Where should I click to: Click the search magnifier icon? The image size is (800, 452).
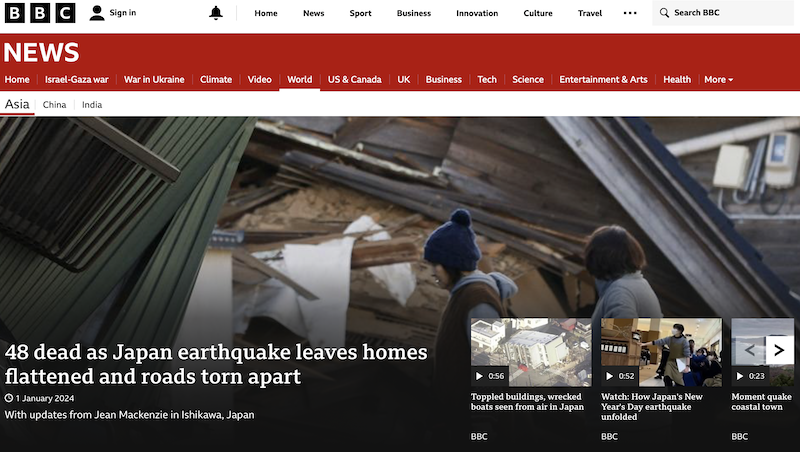coord(664,13)
